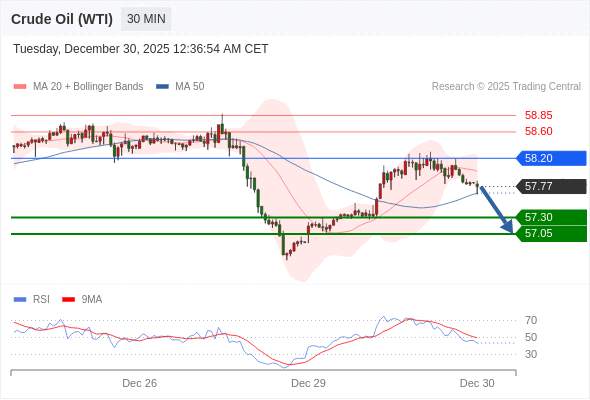Click the MA 20 + Bollinger Bands label
Image resolution: width=590 pixels, height=400 pixels.
(x=88, y=87)
